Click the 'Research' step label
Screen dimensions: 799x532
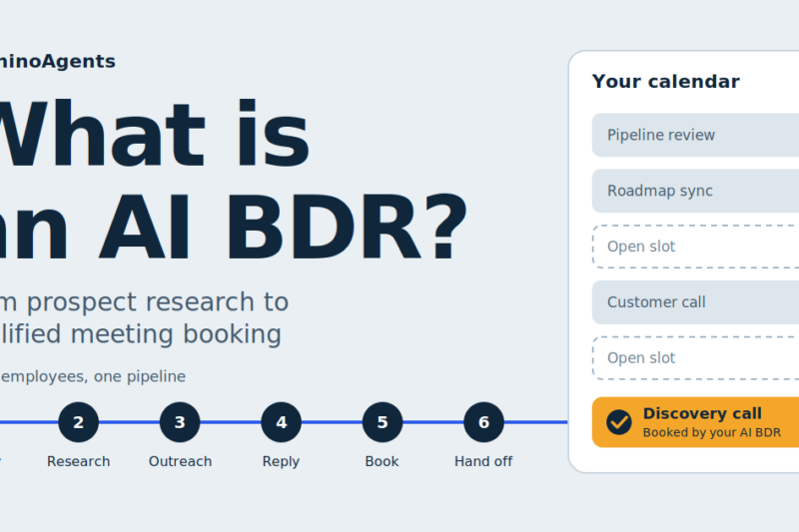(78, 461)
